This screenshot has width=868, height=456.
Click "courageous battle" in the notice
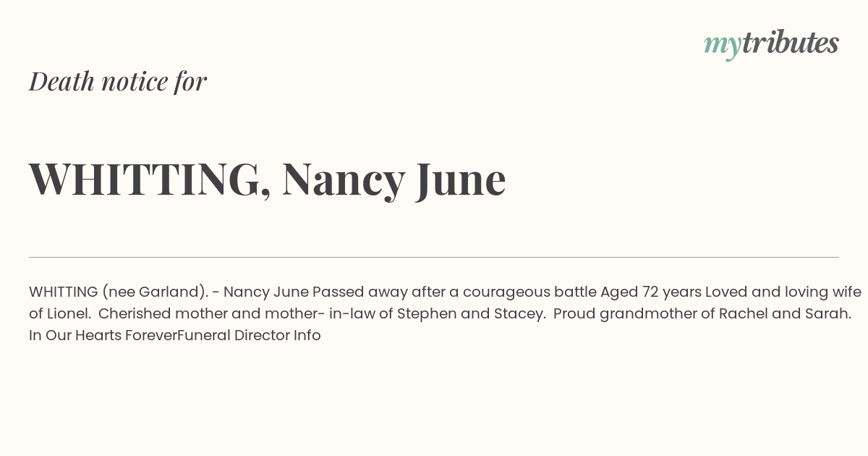click(x=529, y=292)
